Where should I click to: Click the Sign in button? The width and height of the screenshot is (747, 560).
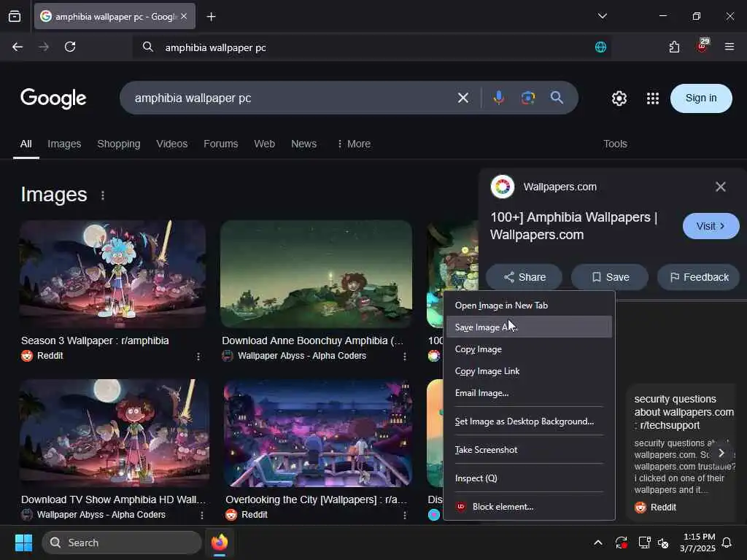pyautogui.click(x=701, y=98)
